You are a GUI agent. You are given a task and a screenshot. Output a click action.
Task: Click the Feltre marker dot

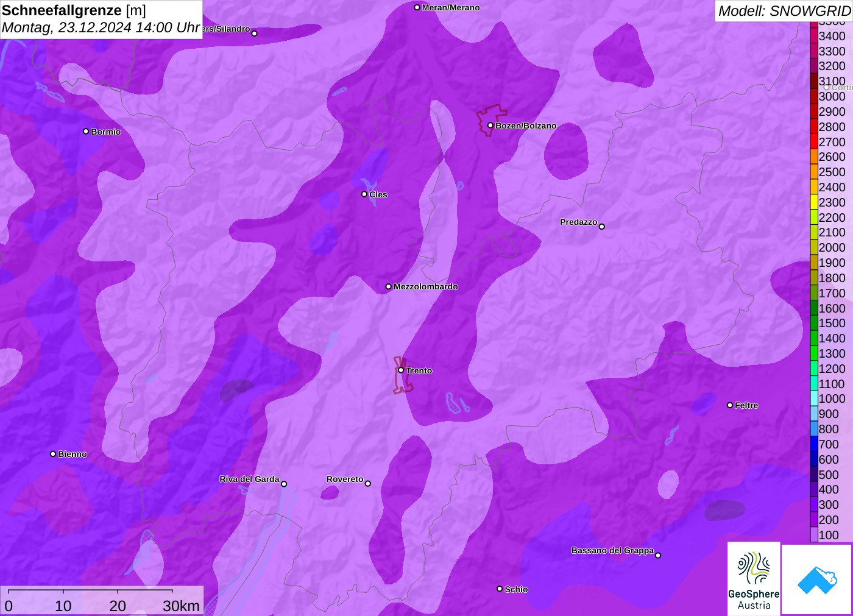tap(730, 405)
